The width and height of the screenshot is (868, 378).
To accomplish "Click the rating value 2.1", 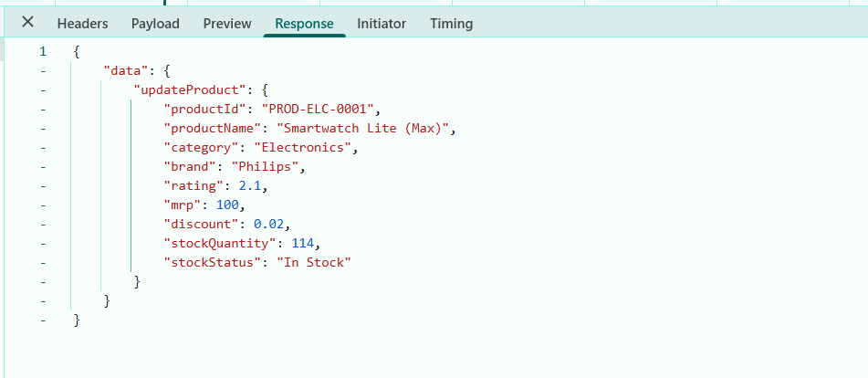I will point(250,186).
